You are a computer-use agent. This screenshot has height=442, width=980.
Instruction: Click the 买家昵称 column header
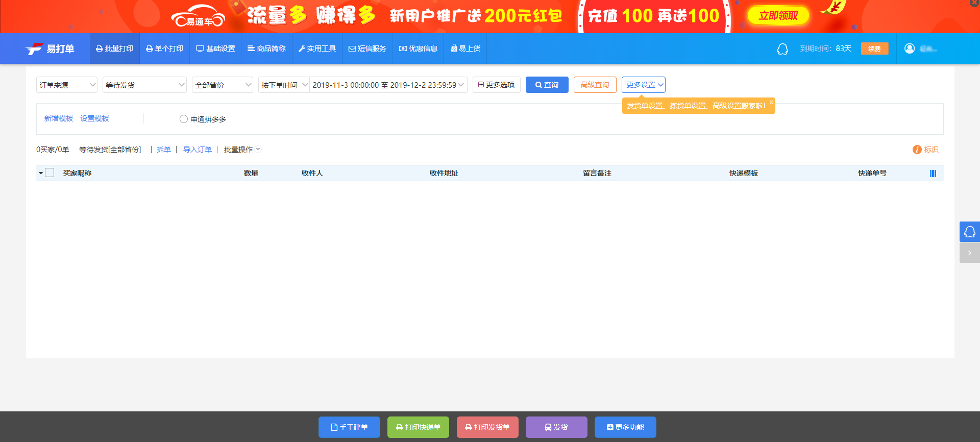point(77,173)
